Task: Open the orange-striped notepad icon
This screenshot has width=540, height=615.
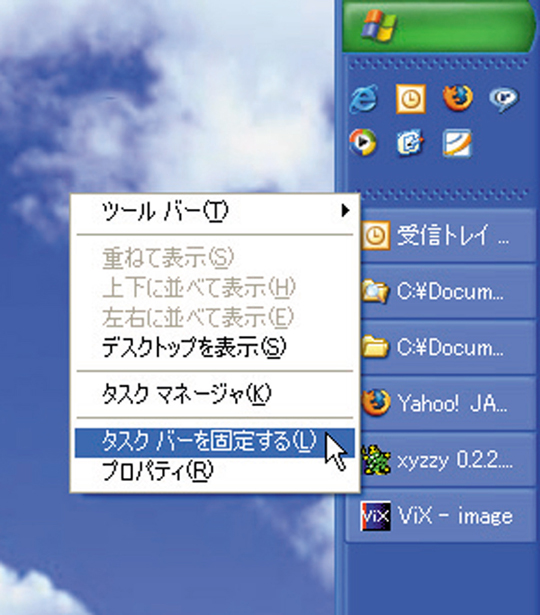Action: [x=457, y=143]
